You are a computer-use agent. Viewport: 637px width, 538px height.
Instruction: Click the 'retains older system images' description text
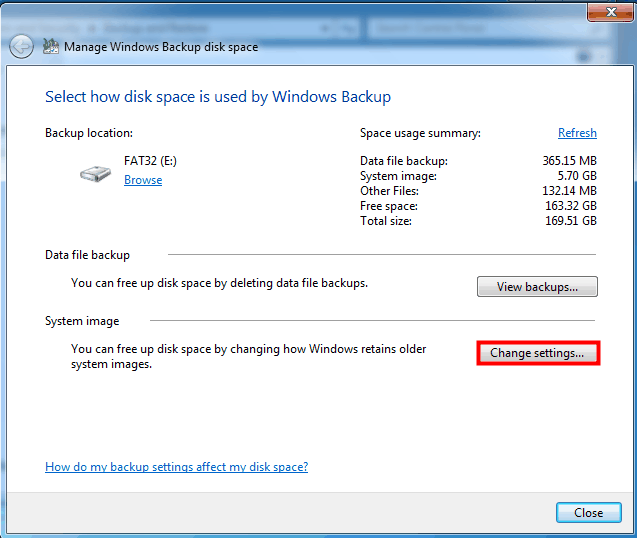249,356
